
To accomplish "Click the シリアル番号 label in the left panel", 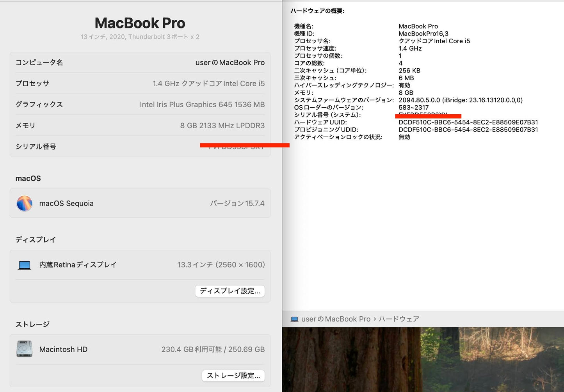I will (x=36, y=147).
